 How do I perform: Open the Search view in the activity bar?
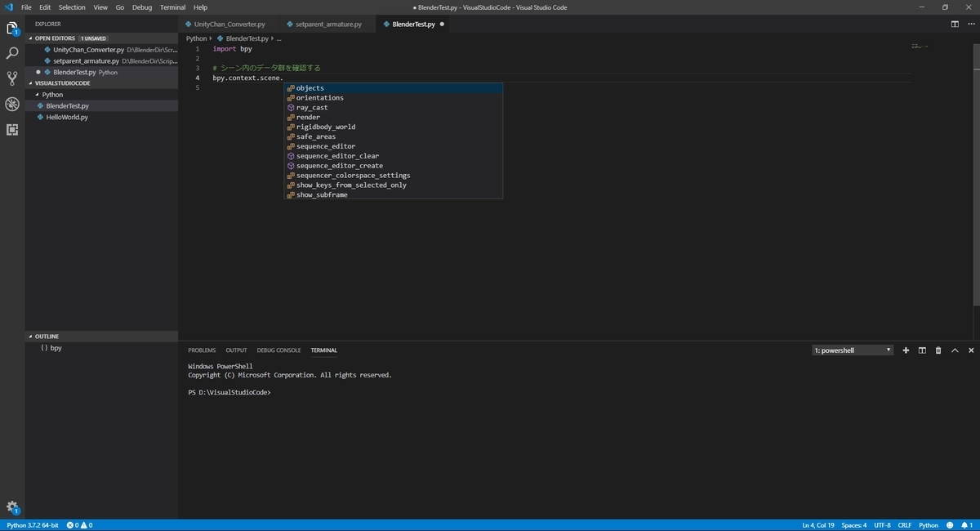(x=11, y=52)
